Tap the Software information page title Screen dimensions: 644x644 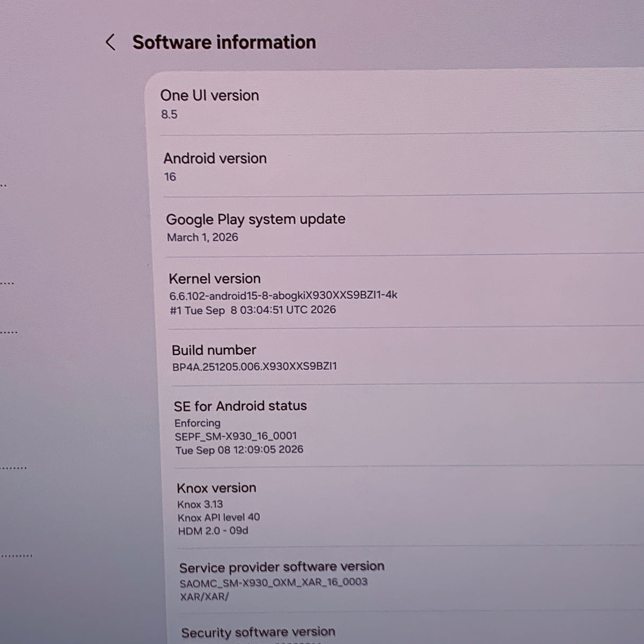(x=224, y=42)
